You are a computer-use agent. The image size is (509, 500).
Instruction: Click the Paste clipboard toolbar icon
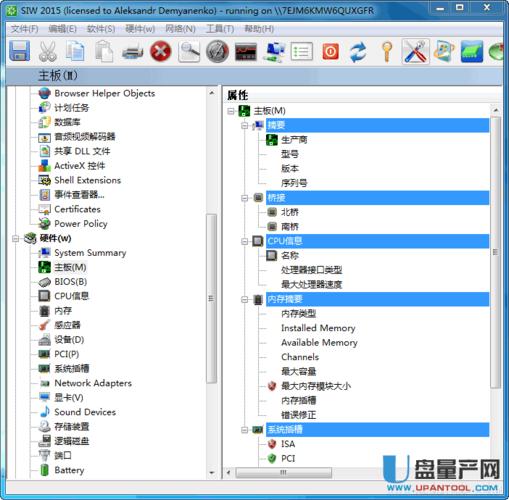(x=104, y=51)
